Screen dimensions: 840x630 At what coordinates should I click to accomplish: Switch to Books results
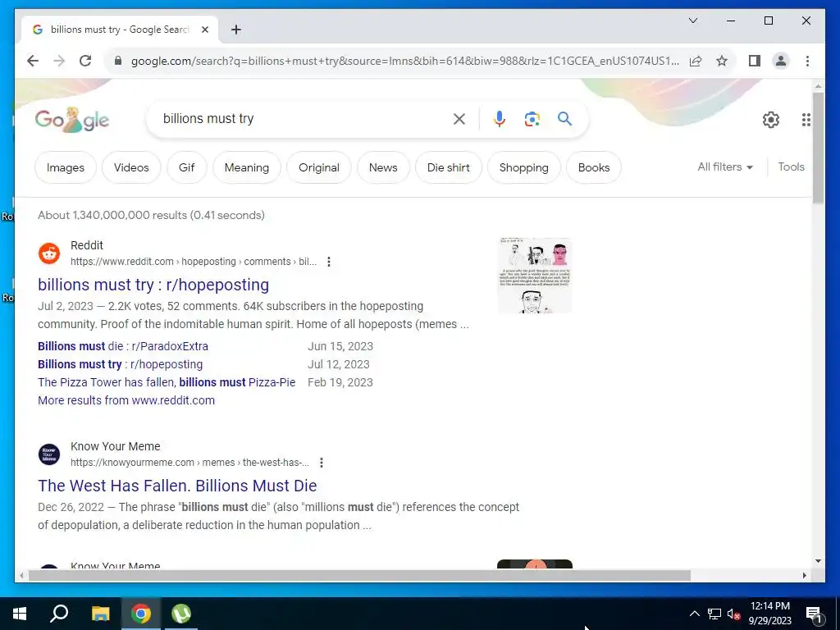click(x=594, y=167)
